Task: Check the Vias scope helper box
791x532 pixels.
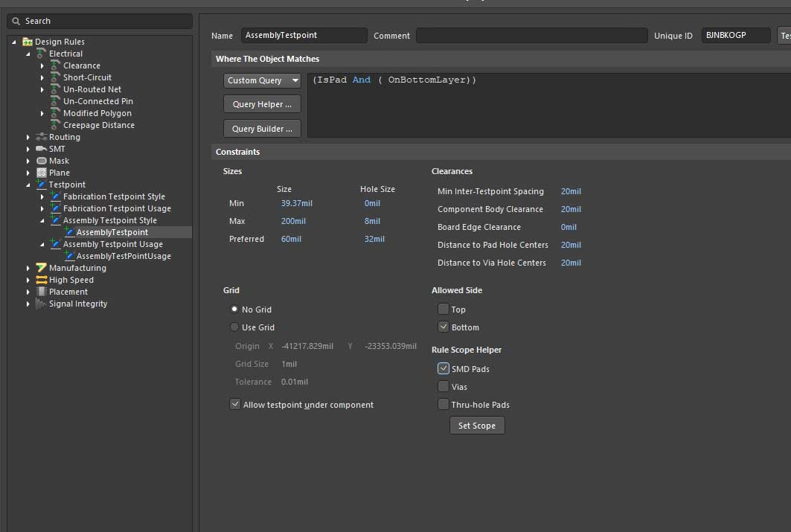Action: (x=443, y=387)
